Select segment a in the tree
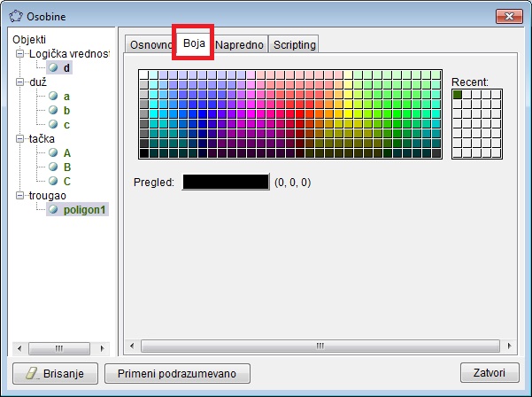This screenshot has width=532, height=397. [66, 97]
